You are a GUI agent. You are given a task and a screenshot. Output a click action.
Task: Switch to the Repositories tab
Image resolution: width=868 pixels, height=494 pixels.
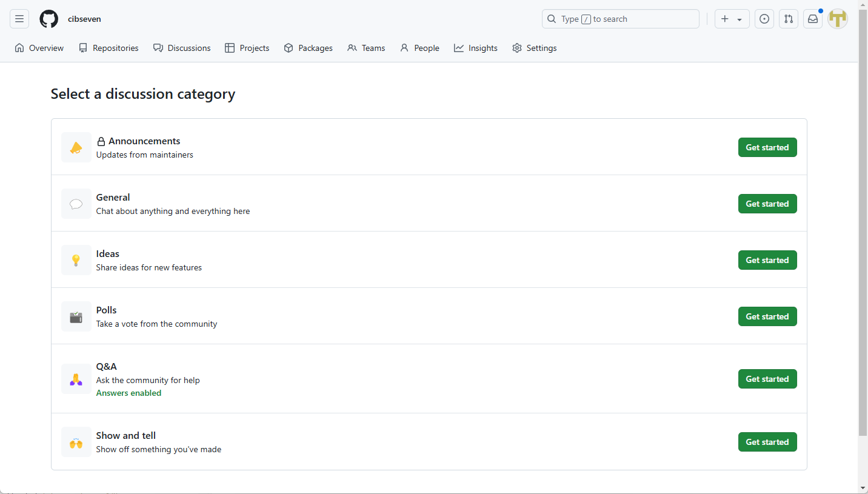tap(109, 48)
